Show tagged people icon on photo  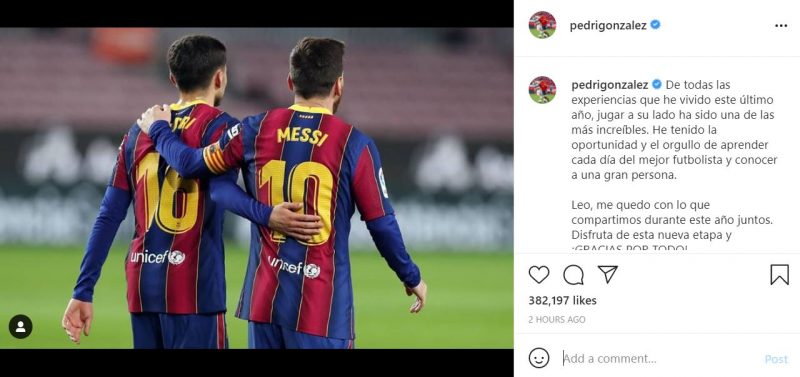(20, 326)
